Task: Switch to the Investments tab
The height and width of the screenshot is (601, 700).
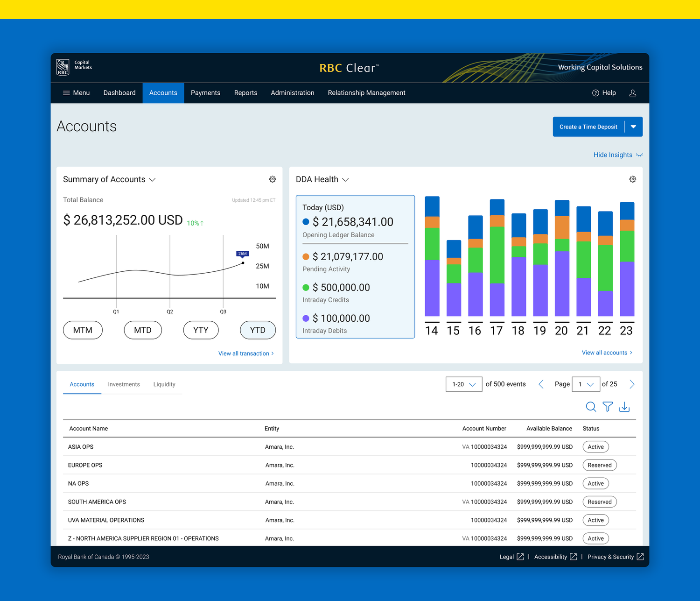Action: (x=124, y=384)
